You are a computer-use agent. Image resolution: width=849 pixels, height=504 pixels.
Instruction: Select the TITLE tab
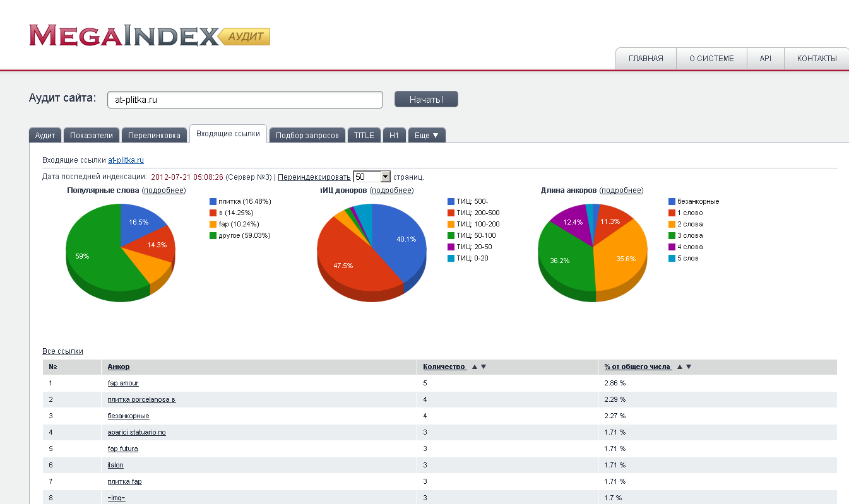pos(364,134)
